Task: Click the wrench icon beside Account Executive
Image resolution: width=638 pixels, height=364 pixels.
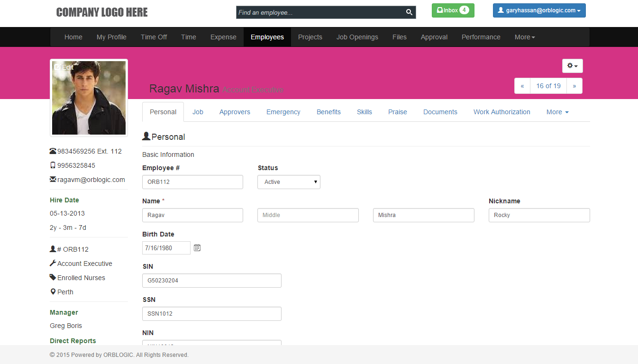Action: [53, 263]
